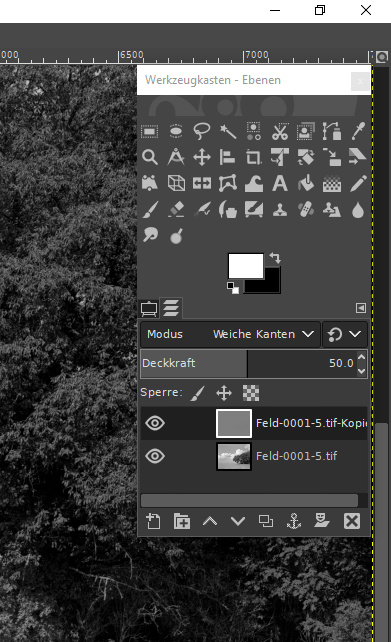Open the Modus blend mode dropdown
This screenshot has height=642, width=391.
click(x=231, y=335)
